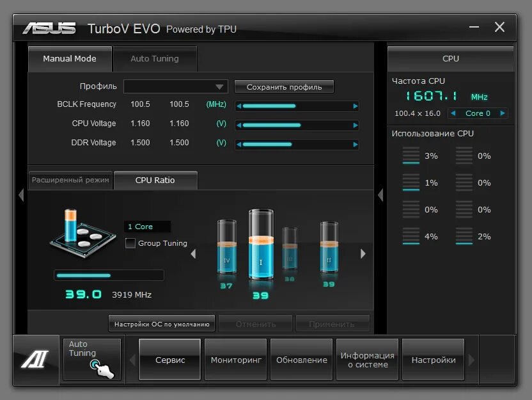The width and height of the screenshot is (532, 400).
Task: Open the Расширенный режим tab
Action: [70, 180]
